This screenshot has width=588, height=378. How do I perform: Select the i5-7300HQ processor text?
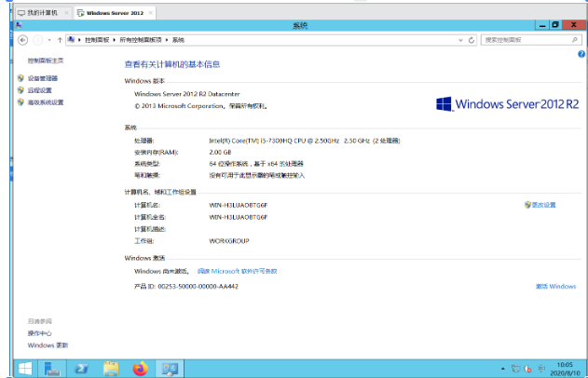tap(305, 141)
